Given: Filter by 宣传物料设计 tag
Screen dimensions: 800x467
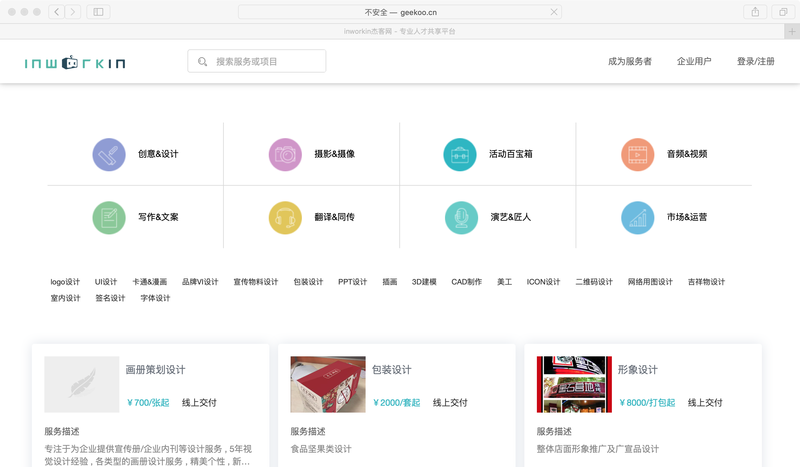Looking at the screenshot, I should 256,282.
